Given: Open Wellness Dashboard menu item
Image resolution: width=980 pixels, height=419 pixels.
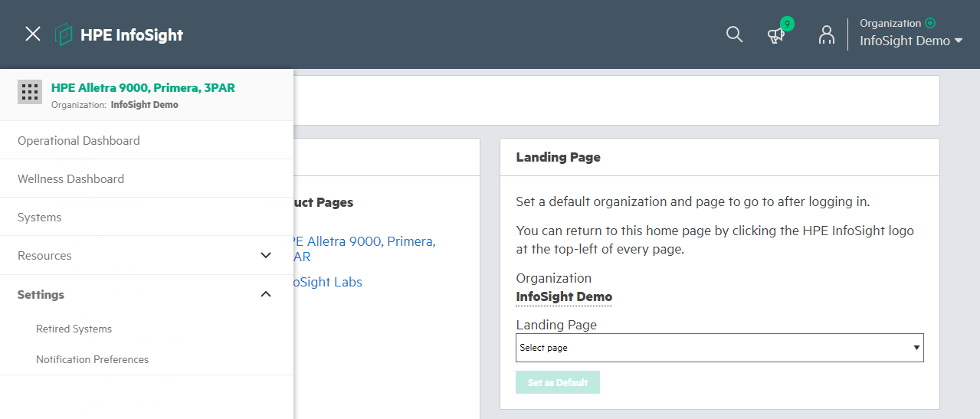Looking at the screenshot, I should click(146, 178).
